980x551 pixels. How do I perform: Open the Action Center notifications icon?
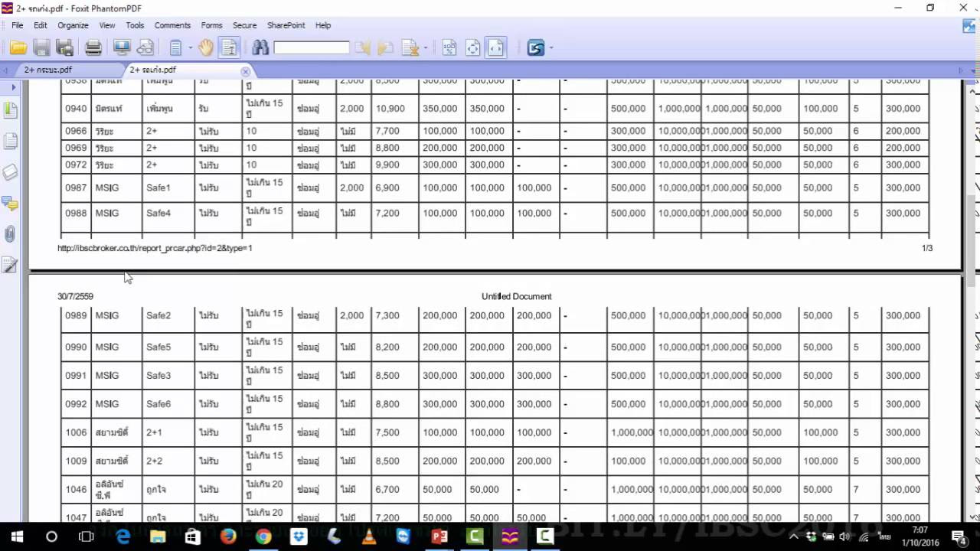pos(959,536)
